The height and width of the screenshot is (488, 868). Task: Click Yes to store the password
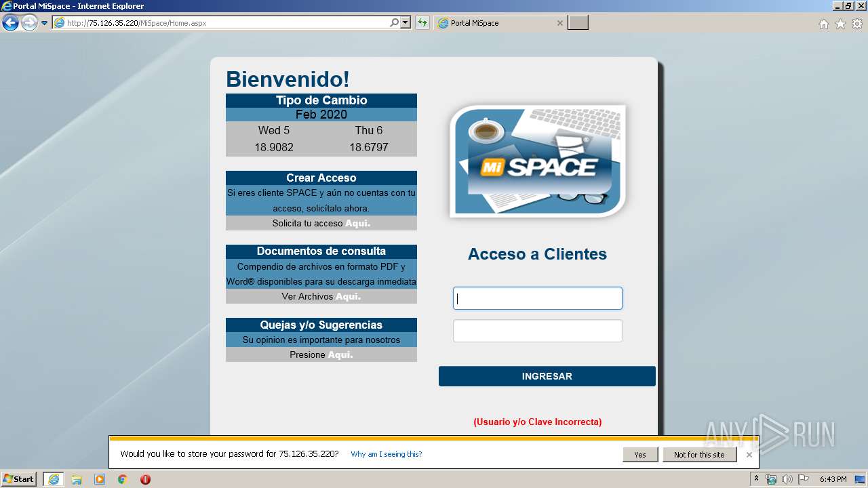[640, 455]
